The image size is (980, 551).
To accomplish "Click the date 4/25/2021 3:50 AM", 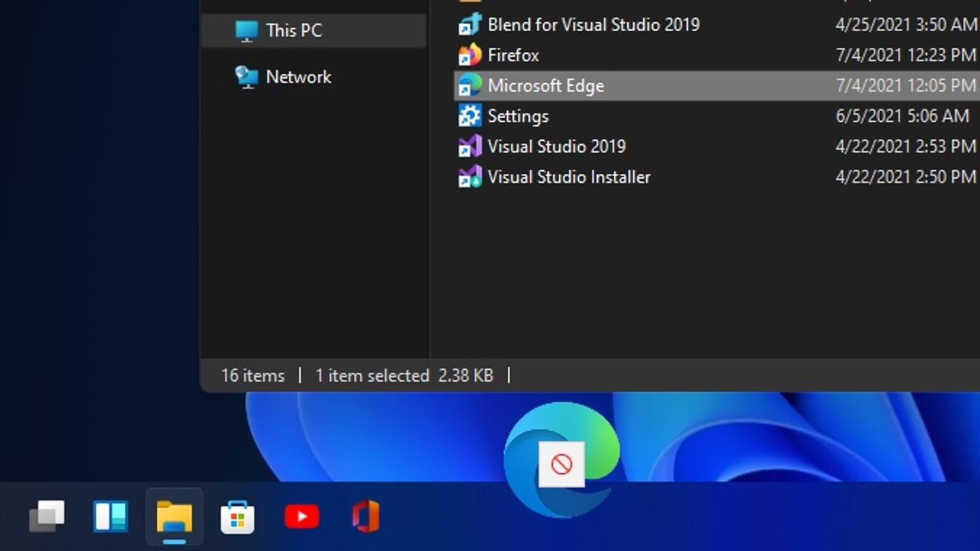I will tap(907, 24).
